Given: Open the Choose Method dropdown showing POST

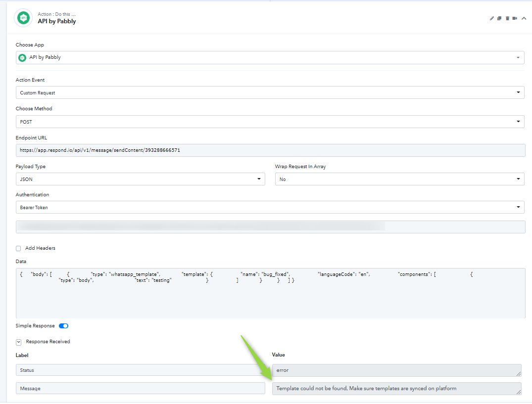Looking at the screenshot, I should pos(270,122).
